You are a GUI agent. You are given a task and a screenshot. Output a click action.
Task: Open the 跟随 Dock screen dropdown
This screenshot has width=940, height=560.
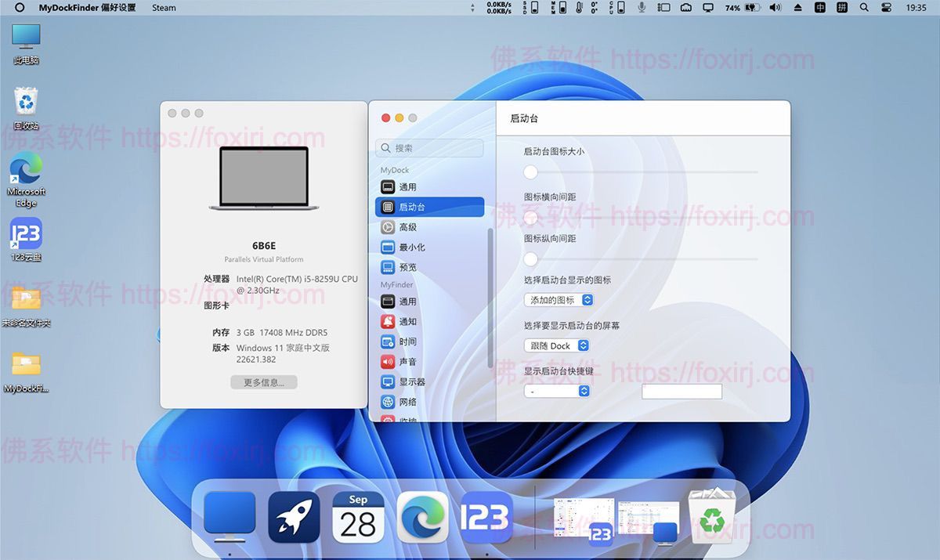[x=556, y=345]
